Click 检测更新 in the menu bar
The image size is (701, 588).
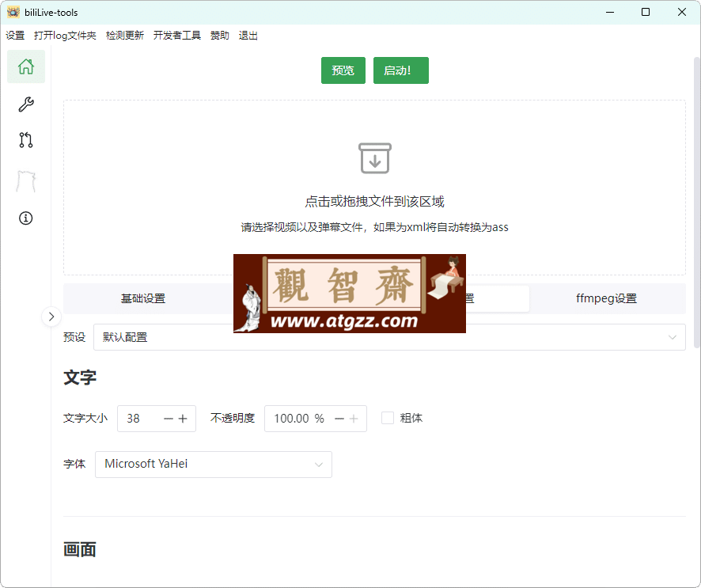[x=125, y=36]
